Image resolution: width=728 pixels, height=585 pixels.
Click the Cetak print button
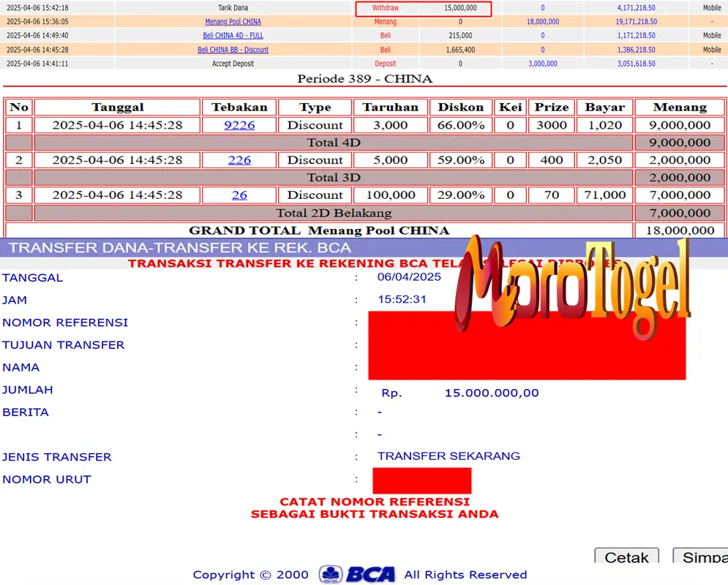click(x=626, y=557)
